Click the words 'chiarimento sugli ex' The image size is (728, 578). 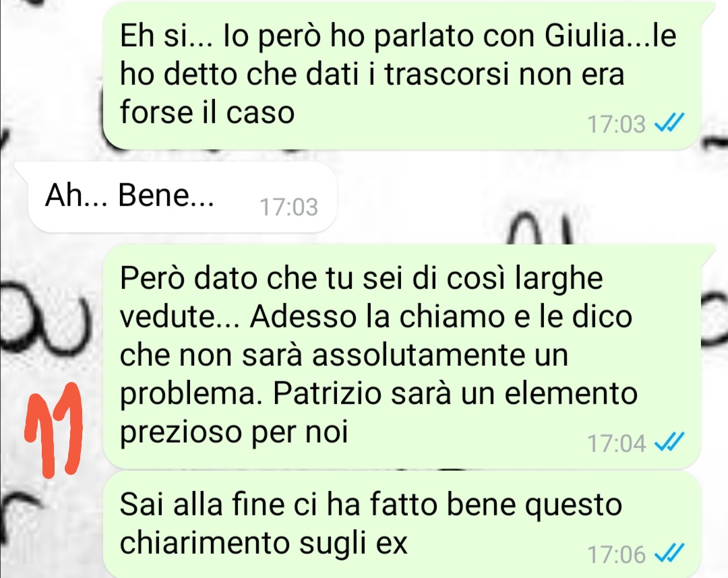pos(264,543)
